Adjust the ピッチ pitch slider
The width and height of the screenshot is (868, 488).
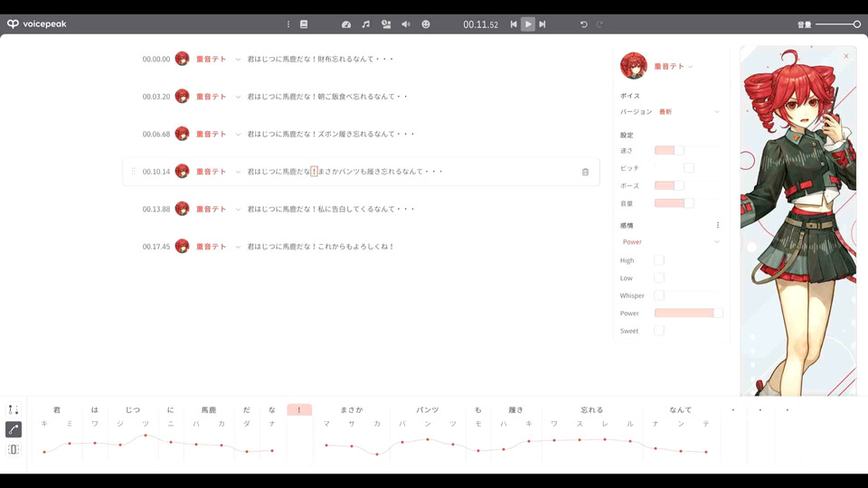(x=688, y=168)
